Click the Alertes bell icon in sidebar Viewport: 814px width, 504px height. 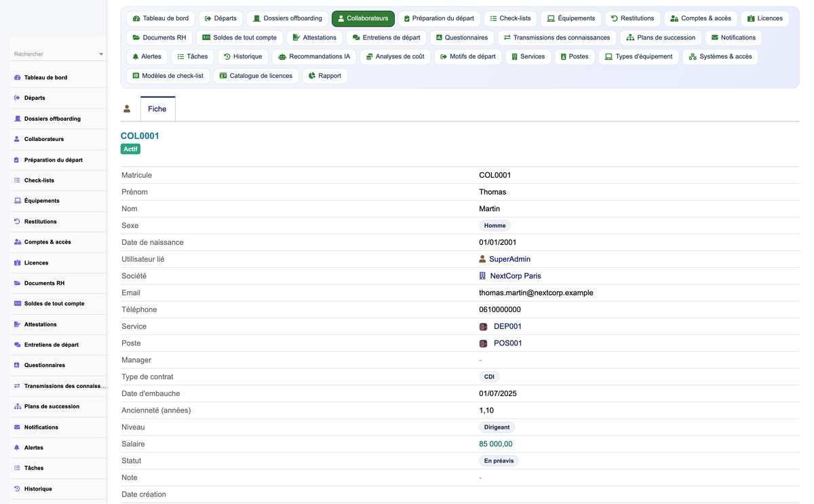click(17, 448)
